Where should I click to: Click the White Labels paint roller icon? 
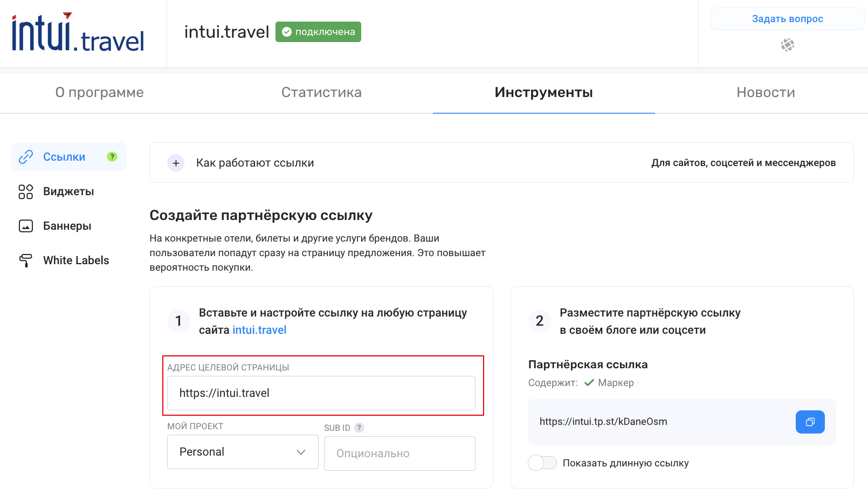tap(26, 260)
